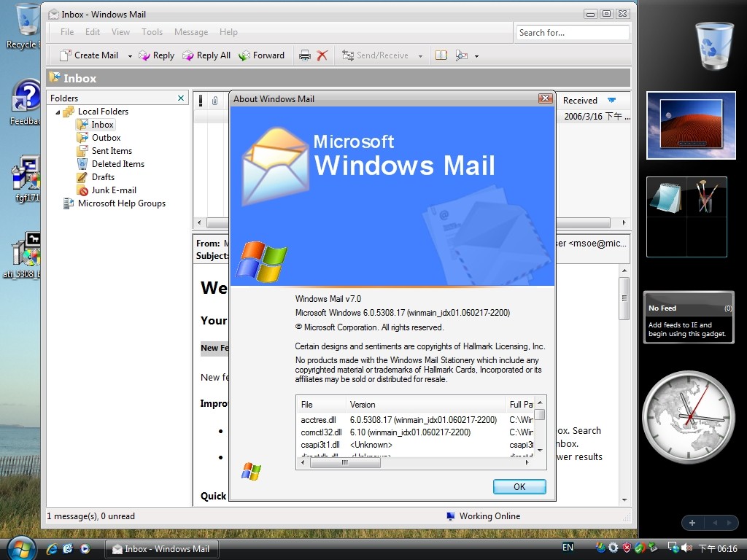Click the Send/Receive button
Viewport: 747px width, 560px height.
point(375,55)
